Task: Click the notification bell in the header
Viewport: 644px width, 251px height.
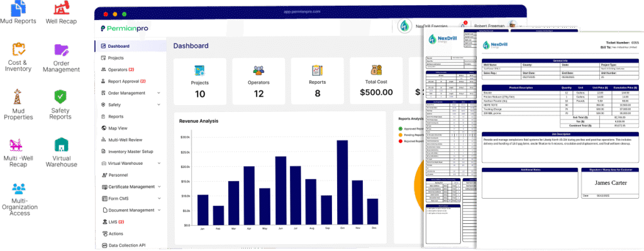Action: 463,25
